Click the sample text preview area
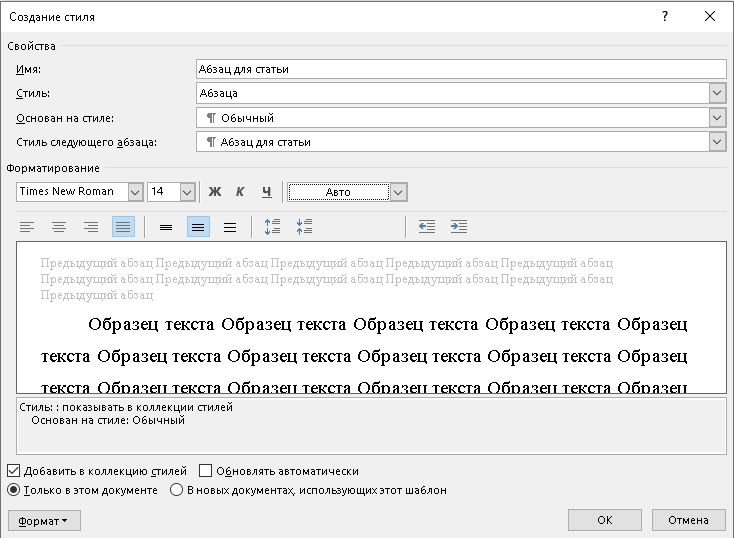 [x=371, y=317]
